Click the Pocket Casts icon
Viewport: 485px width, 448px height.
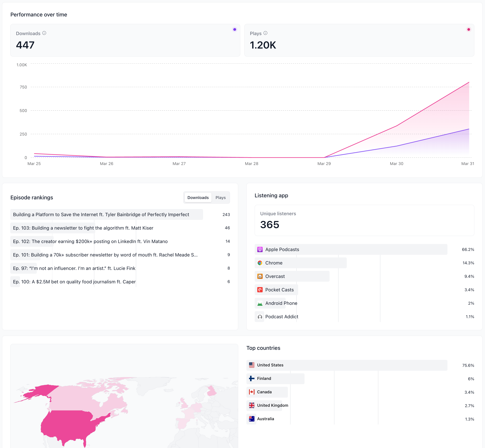click(260, 290)
